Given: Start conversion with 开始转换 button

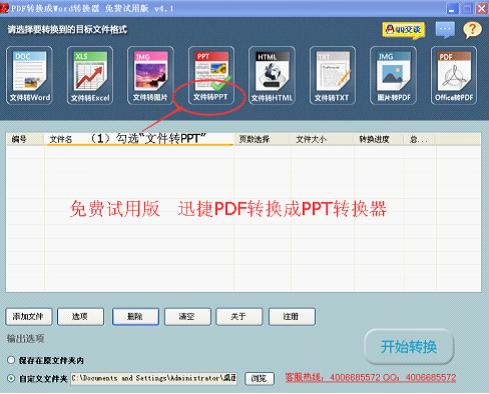Looking at the screenshot, I should pos(409,347).
